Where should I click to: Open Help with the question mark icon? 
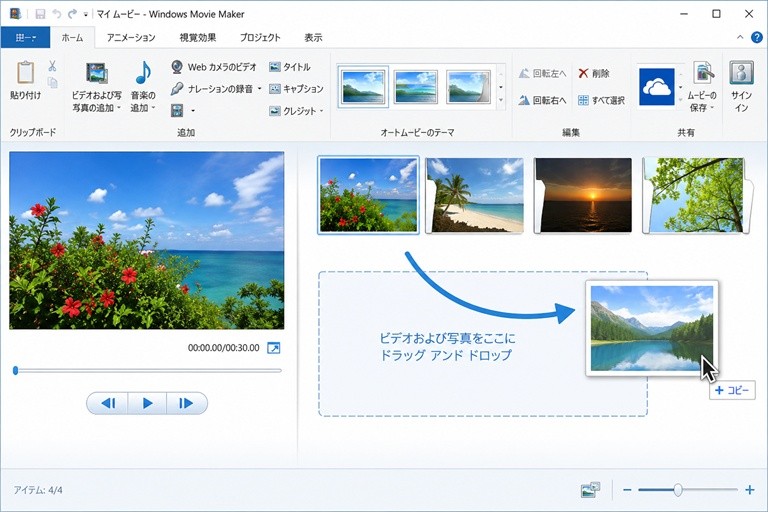tap(757, 37)
